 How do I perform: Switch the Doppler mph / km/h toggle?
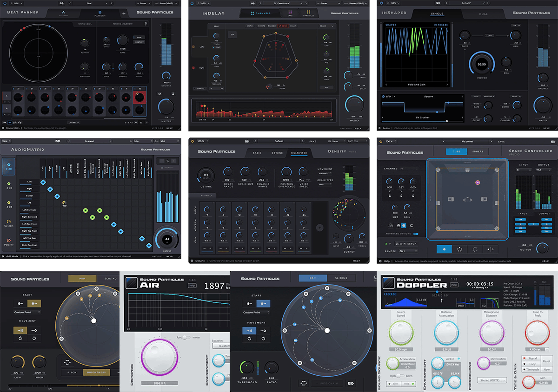click(399, 375)
